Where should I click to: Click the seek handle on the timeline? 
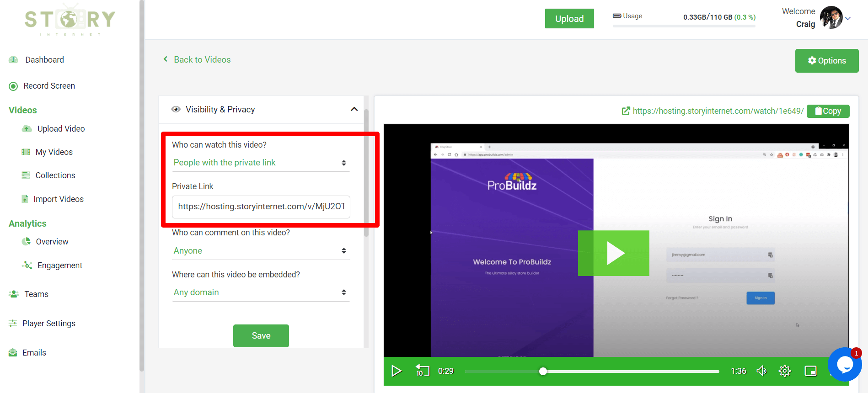[543, 372]
